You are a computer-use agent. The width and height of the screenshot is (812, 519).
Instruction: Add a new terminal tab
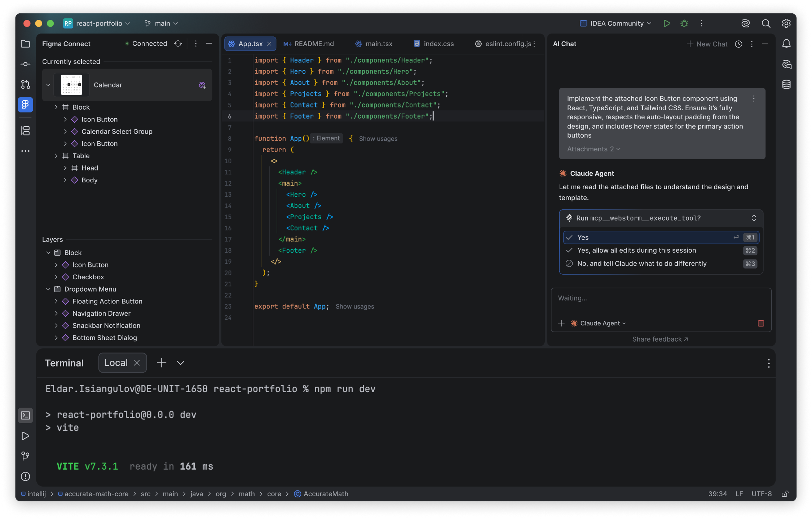[x=162, y=363]
